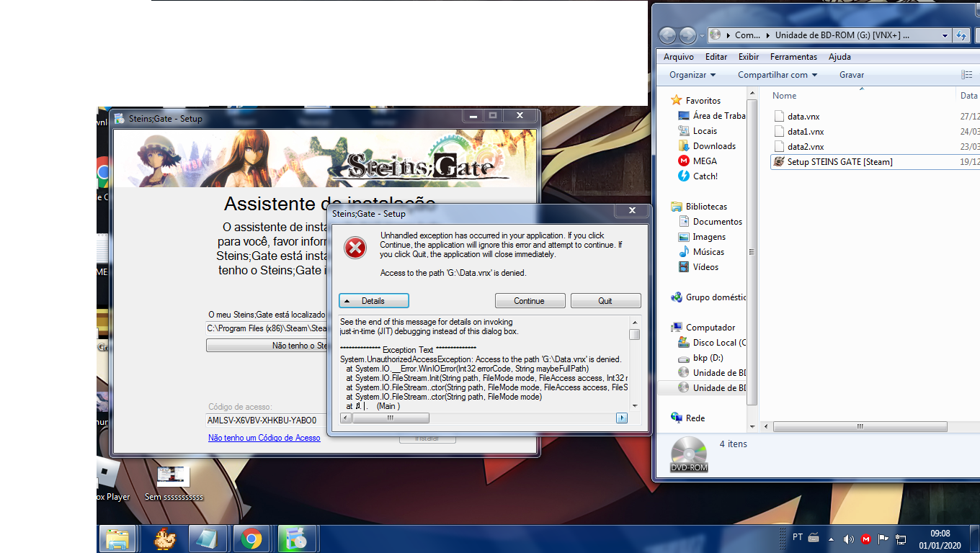Open Locais in the navigation pane
The height and width of the screenshot is (553, 980).
pyautogui.click(x=698, y=131)
